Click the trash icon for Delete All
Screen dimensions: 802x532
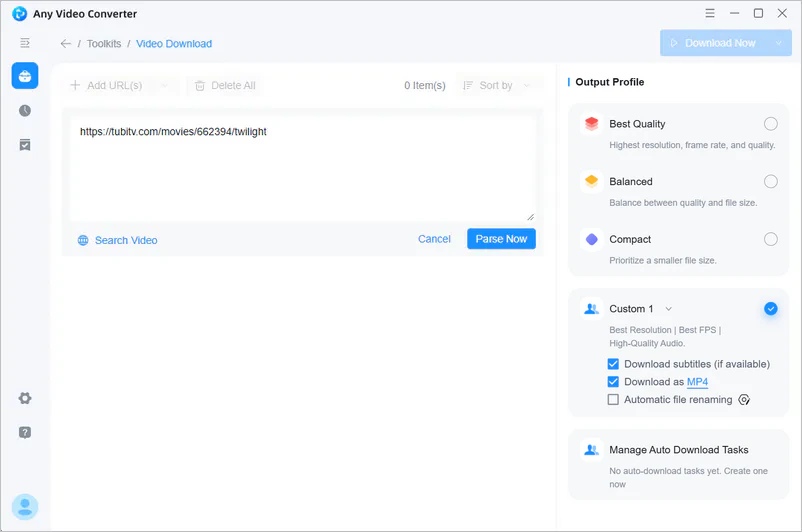200,86
